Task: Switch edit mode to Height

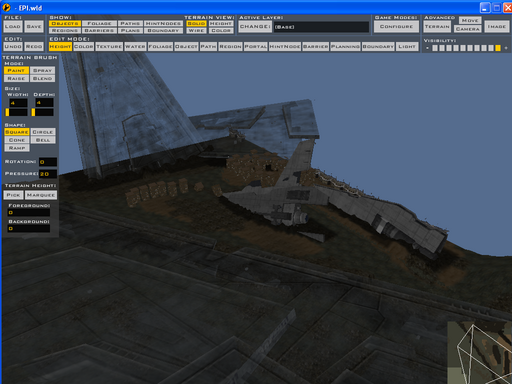Action: click(x=60, y=47)
